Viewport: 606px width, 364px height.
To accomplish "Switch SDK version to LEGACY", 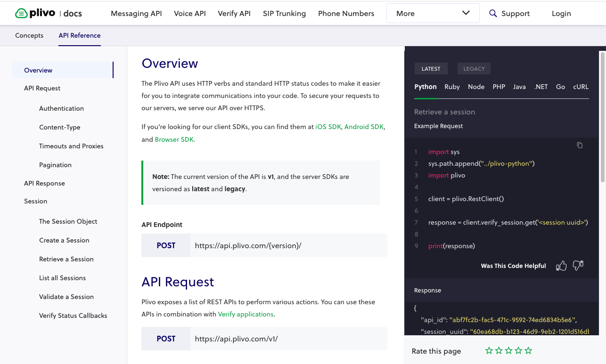I will pyautogui.click(x=474, y=69).
